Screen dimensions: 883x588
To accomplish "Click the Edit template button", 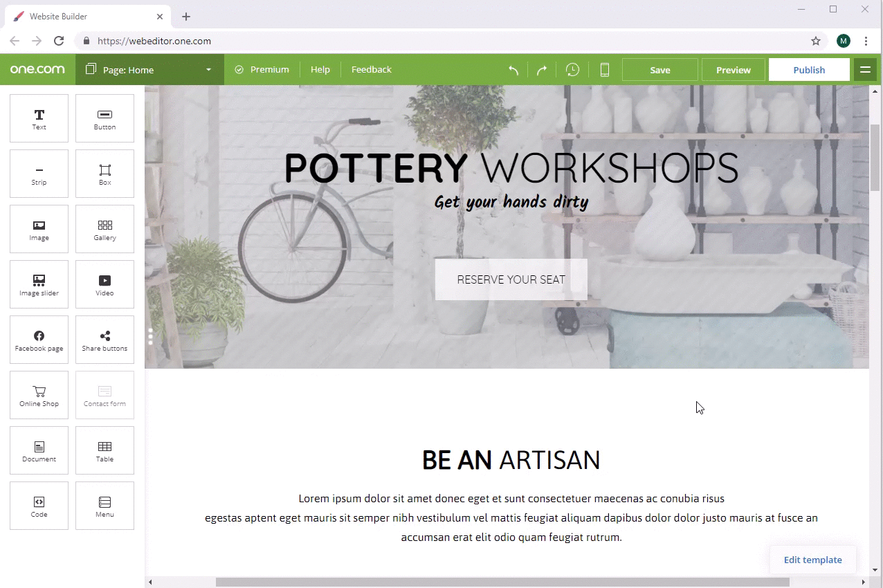I will (x=812, y=560).
